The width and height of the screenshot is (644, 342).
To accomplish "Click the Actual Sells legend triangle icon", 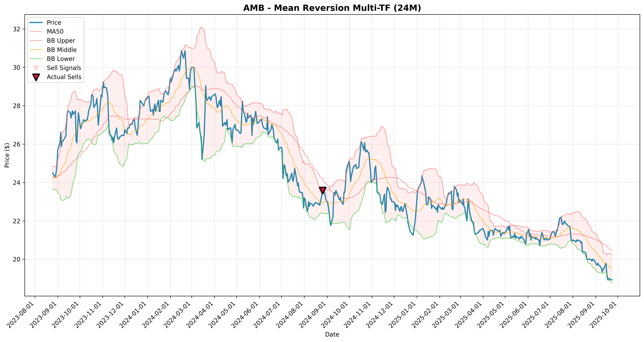I will click(36, 77).
